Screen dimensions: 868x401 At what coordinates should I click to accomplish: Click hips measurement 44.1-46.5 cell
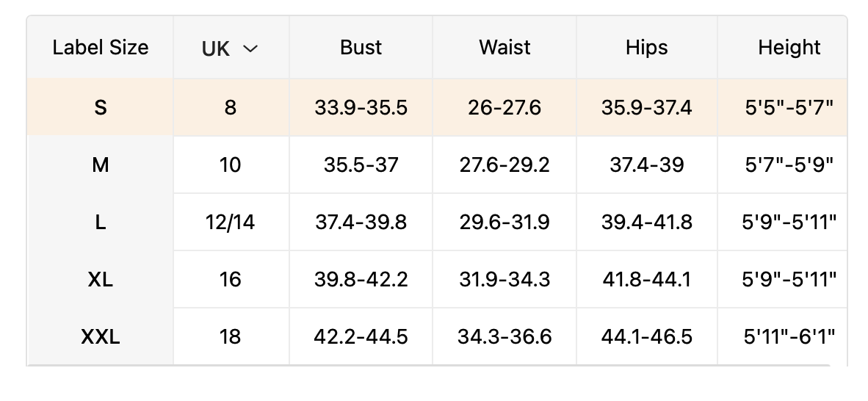(647, 336)
